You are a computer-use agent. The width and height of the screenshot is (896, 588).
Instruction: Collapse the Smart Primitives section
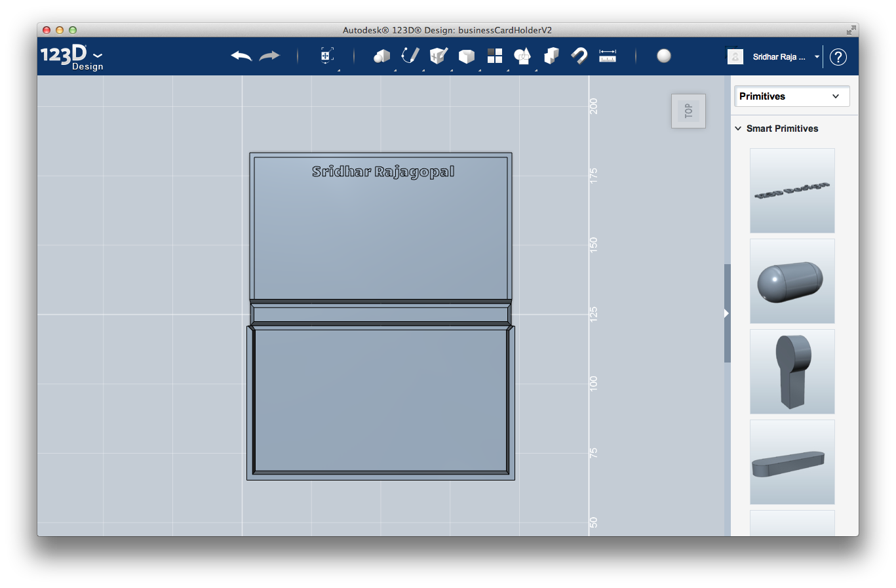pyautogui.click(x=739, y=128)
